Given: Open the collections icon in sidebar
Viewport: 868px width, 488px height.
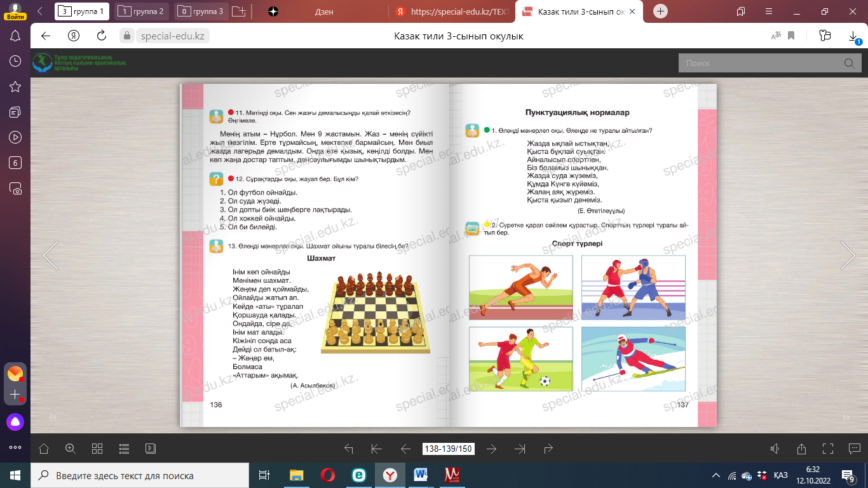Looking at the screenshot, I should 16,112.
